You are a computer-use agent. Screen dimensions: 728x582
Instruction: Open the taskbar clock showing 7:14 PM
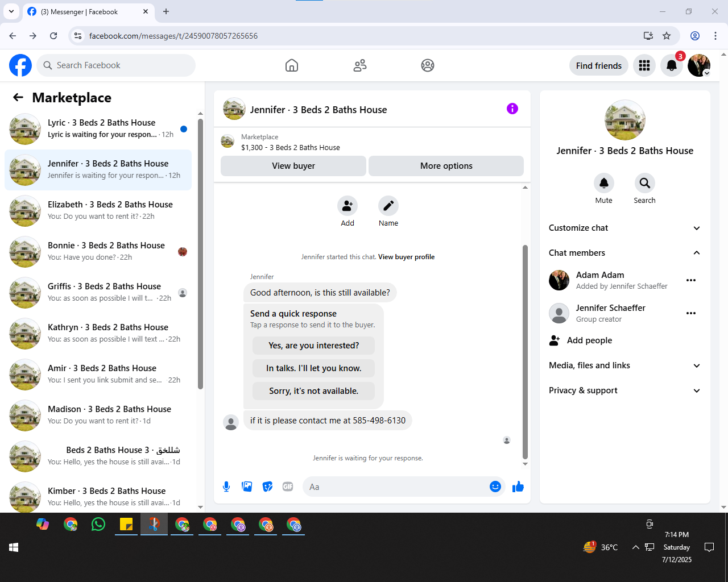pos(677,547)
